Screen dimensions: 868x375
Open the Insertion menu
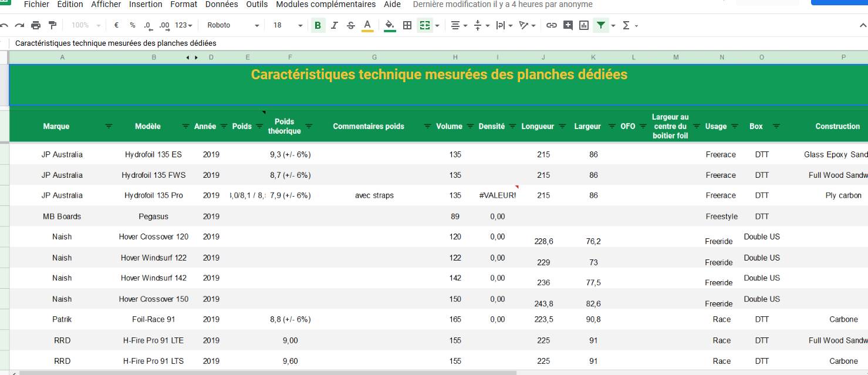(146, 5)
